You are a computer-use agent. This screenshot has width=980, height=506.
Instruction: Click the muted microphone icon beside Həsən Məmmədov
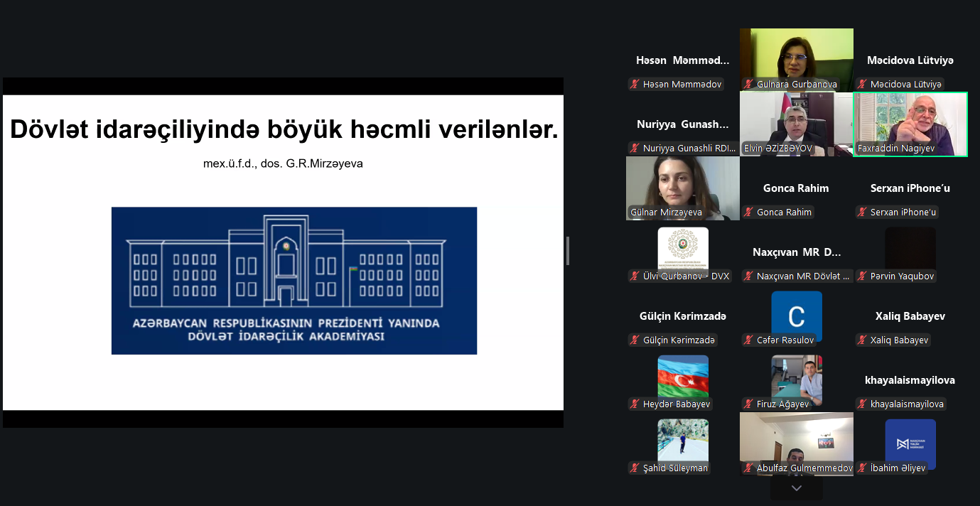point(635,84)
